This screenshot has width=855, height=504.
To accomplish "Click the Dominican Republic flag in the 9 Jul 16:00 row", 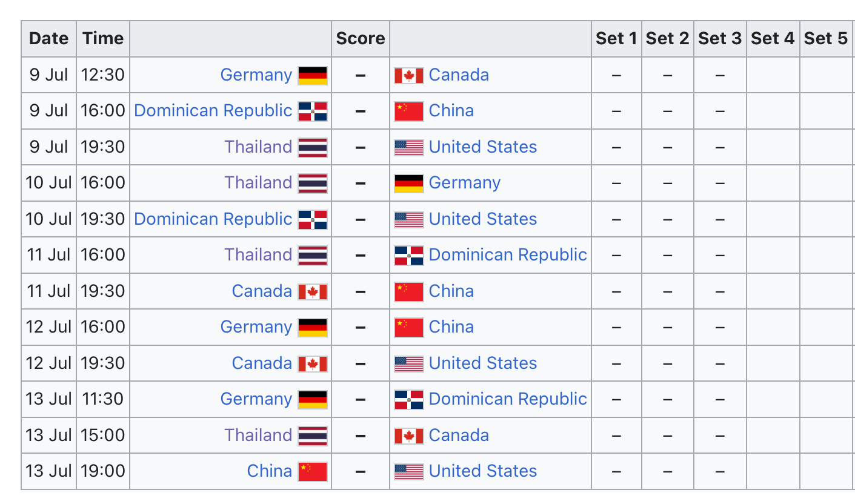I will [x=313, y=111].
